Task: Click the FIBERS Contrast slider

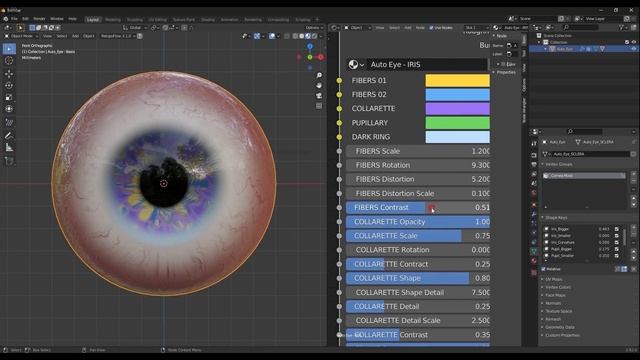Action: click(418, 207)
